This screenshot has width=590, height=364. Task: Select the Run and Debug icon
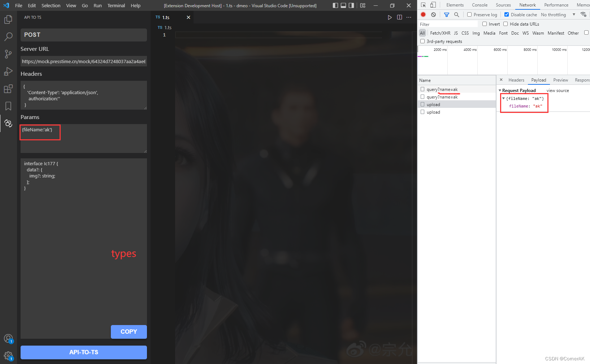tap(8, 71)
